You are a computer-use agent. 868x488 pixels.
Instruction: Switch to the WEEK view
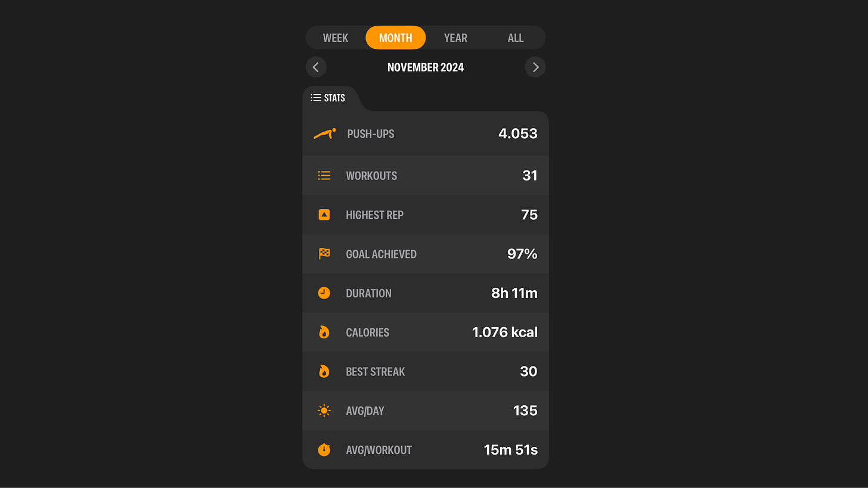(336, 38)
